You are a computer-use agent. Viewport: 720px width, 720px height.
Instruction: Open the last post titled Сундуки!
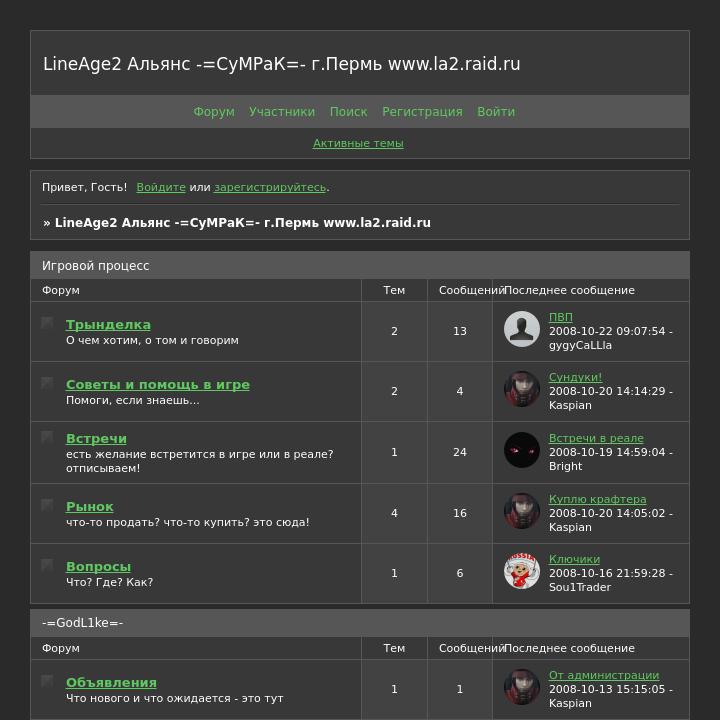tap(575, 377)
